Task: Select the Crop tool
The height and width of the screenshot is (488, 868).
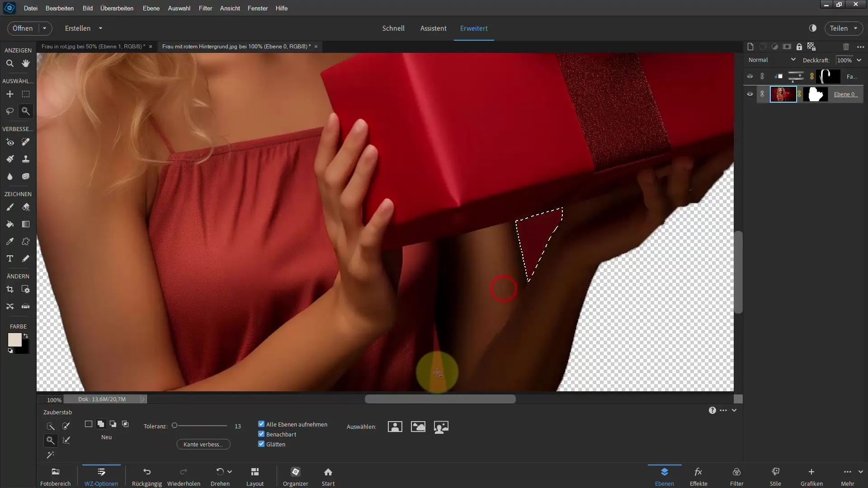Action: point(9,289)
